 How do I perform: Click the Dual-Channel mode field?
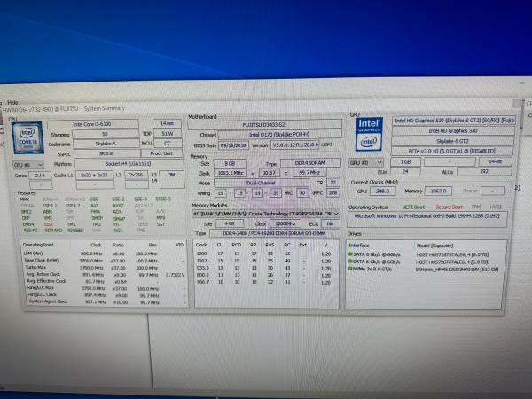[261, 183]
